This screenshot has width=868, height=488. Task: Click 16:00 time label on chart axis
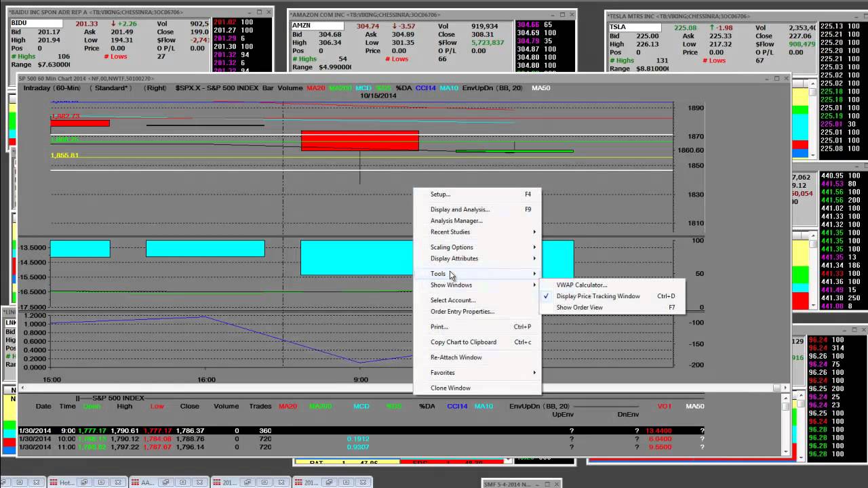click(206, 380)
